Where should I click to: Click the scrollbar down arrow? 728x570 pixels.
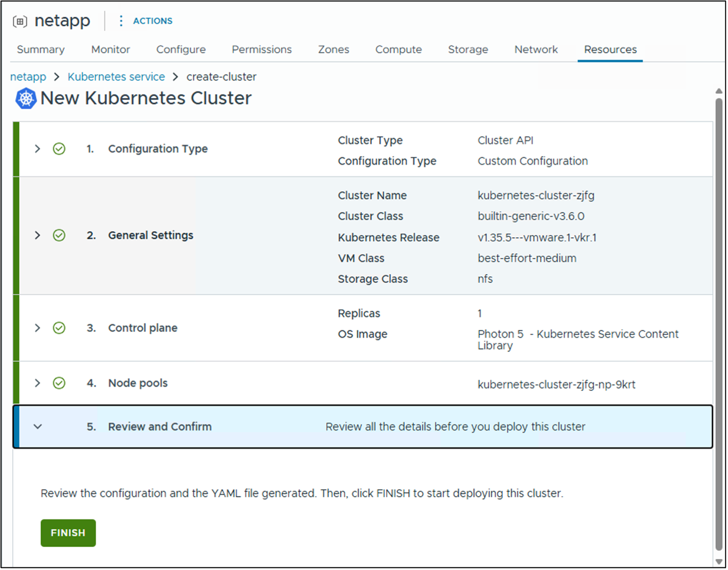point(719,562)
